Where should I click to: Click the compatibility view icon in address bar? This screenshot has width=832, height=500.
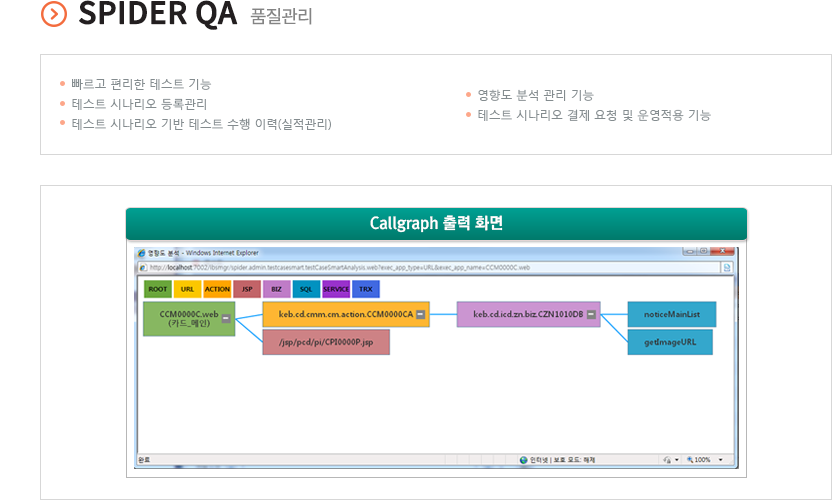coord(726,268)
